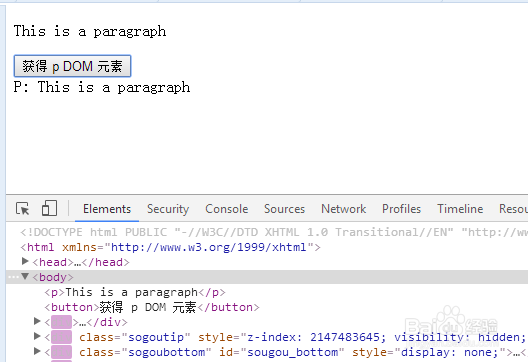This screenshot has height=362, width=528.
Task: Open the Console tab
Action: 227,209
